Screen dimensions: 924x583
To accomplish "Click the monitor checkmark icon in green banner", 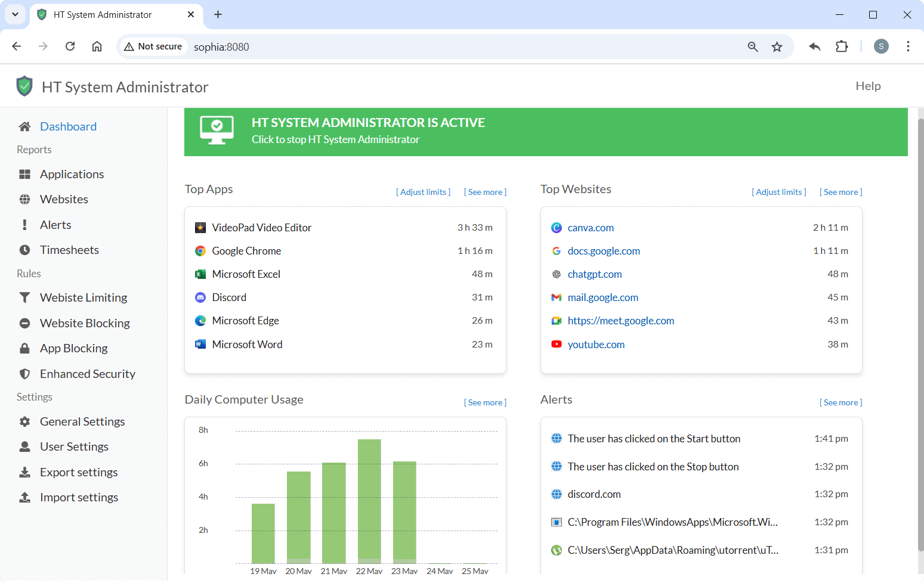I will click(217, 130).
